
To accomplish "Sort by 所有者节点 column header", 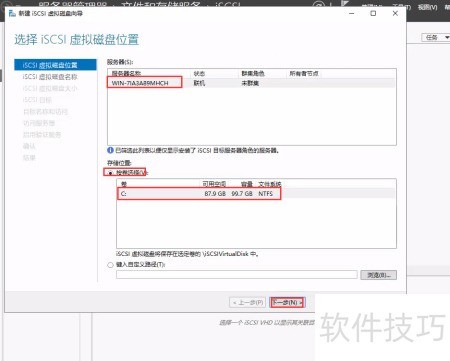I will (x=304, y=74).
